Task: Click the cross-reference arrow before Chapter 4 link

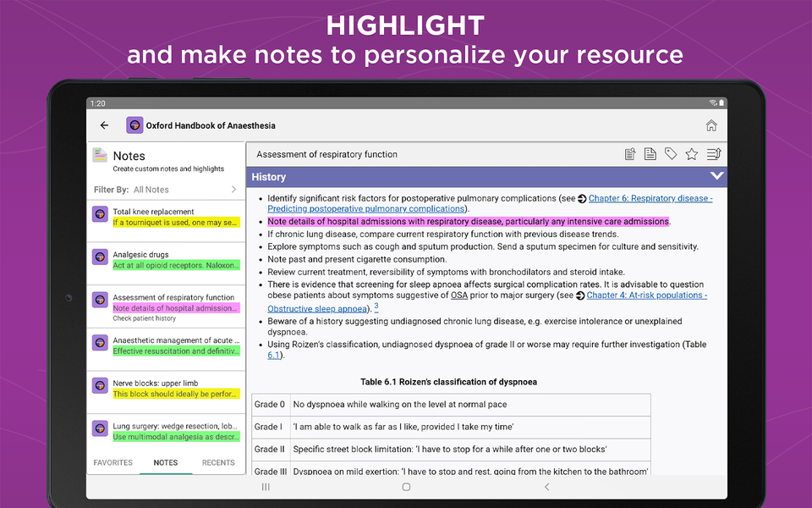Action: [580, 295]
